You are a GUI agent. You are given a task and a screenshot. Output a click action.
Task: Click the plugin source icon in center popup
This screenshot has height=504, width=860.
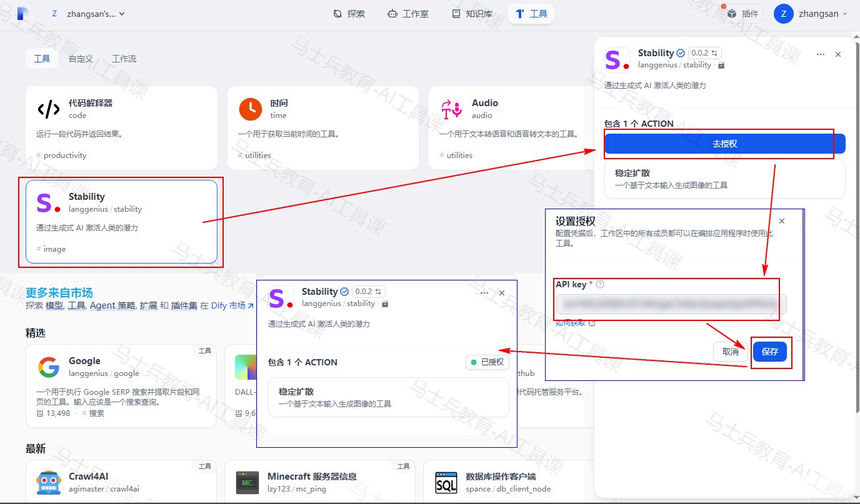tap(385, 304)
